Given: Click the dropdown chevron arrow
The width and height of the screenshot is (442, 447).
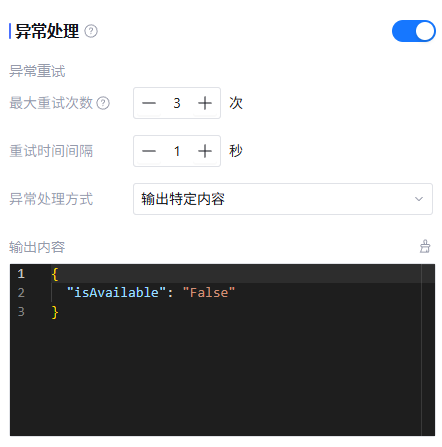Looking at the screenshot, I should click(419, 199).
